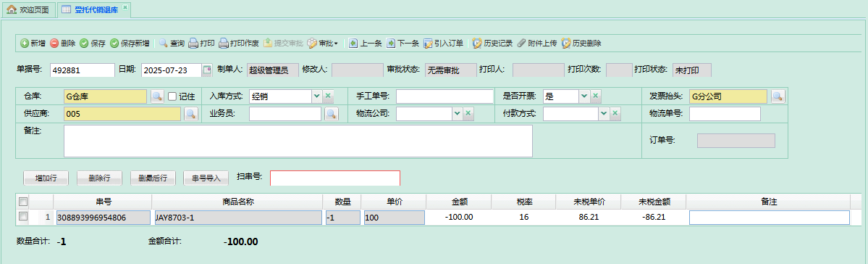
Task: Go to next record with 下一条
Action: click(x=403, y=44)
